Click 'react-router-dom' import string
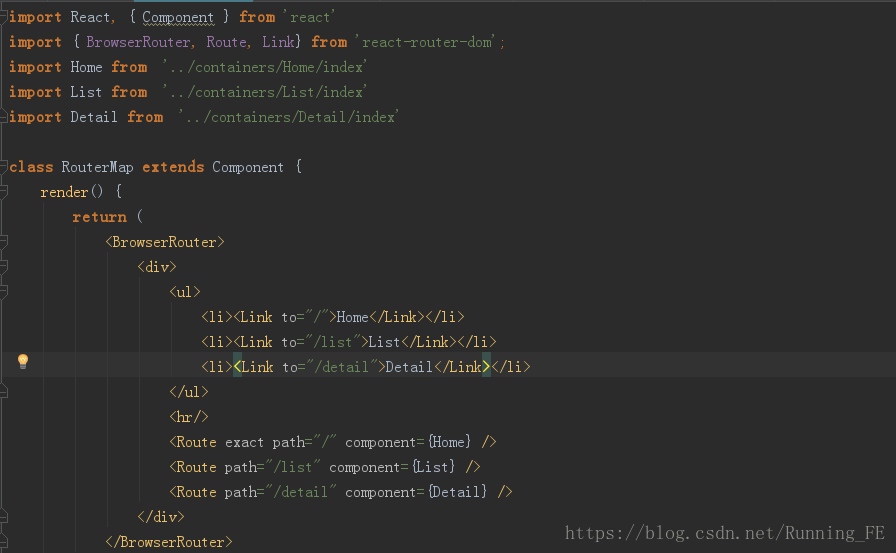 (x=426, y=42)
